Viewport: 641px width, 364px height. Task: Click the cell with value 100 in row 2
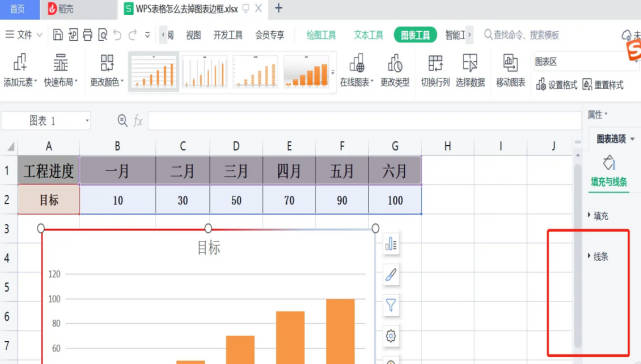[x=395, y=200]
